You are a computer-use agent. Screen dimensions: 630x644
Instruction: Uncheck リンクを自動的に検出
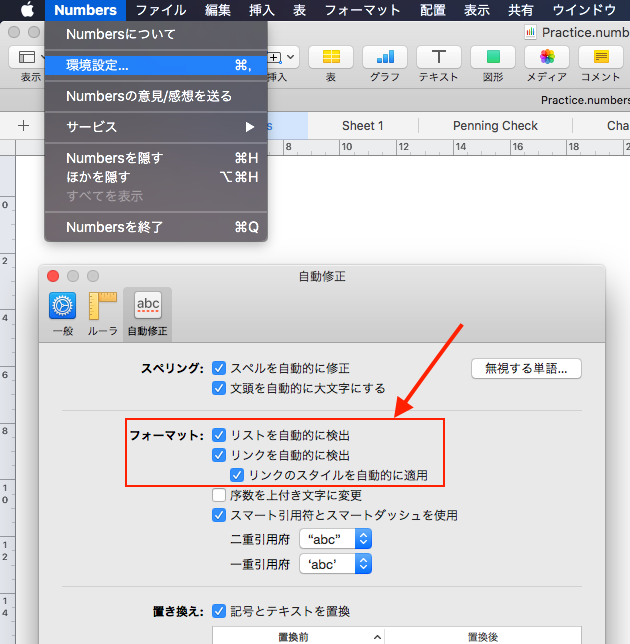click(219, 455)
